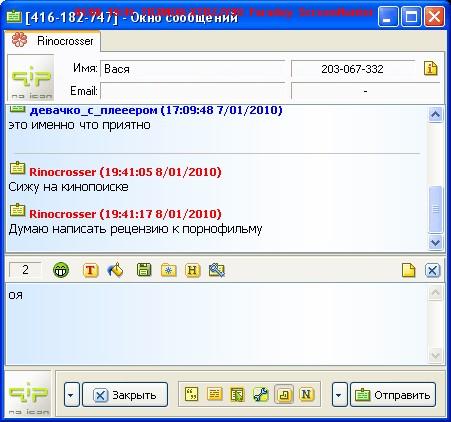Viewport: 451px width, 422px height.
Task: Expand the dropdown arrow beside Отправить
Action: tap(339, 395)
